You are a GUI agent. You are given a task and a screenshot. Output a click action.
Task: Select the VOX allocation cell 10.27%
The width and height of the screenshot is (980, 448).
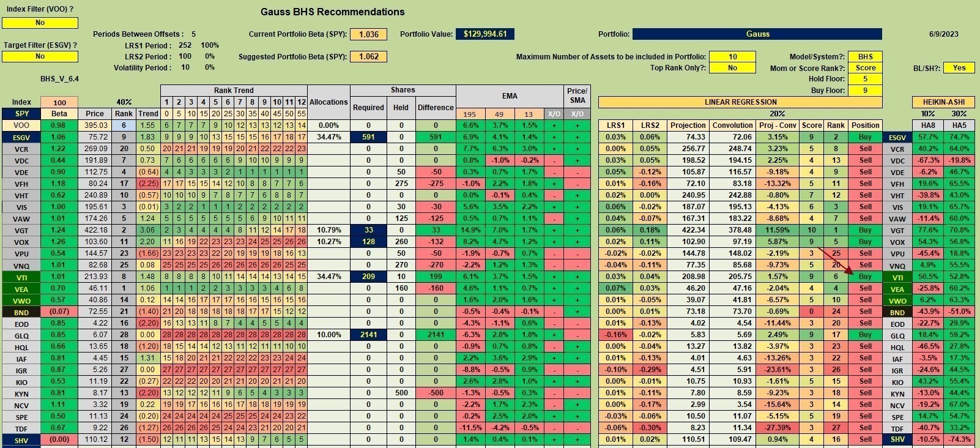(x=329, y=242)
